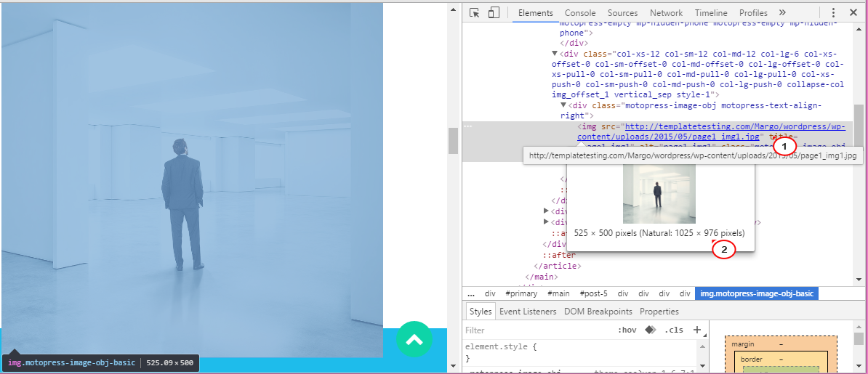Toggle the .cls class editor
Viewport: 868px width, 374px height.
(x=674, y=330)
